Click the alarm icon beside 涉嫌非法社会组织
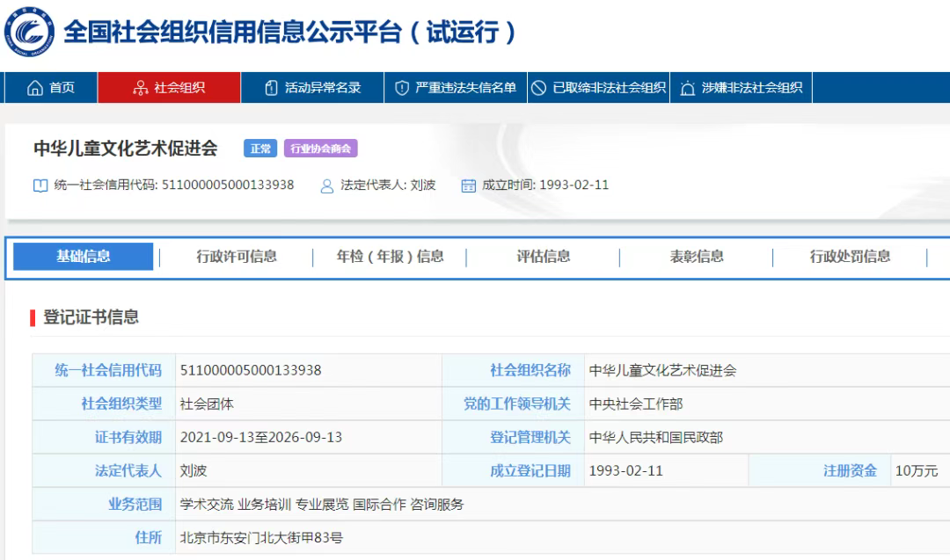Viewport: 950px width, 560px height. coord(686,88)
